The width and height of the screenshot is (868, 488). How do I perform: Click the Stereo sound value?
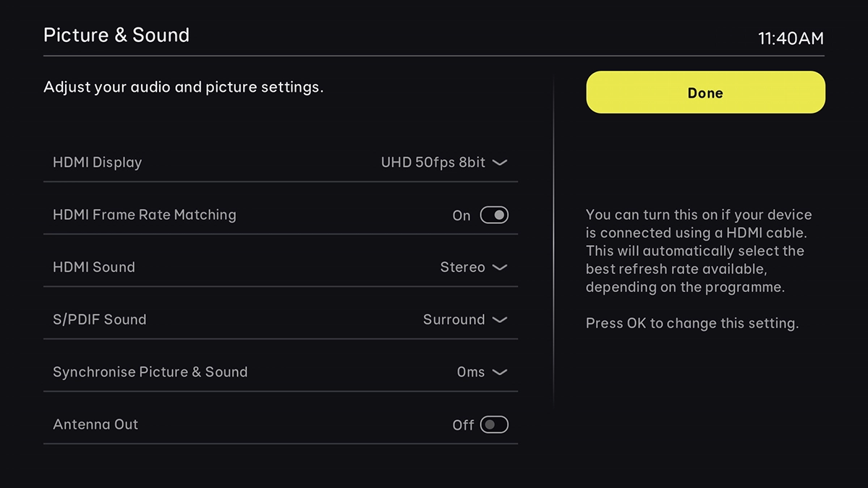462,267
